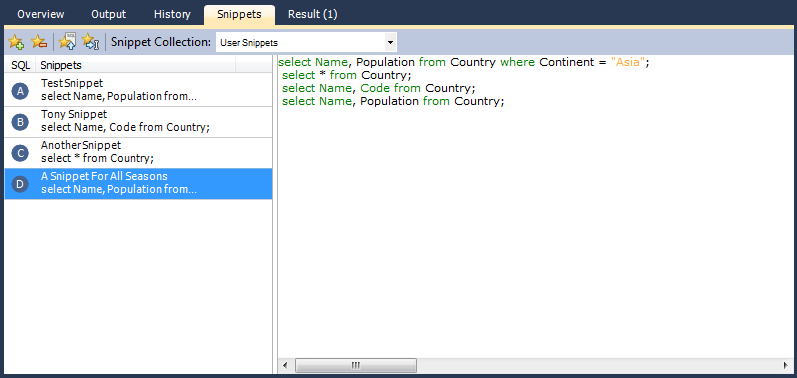Image resolution: width=797 pixels, height=378 pixels.
Task: Click the delete snippet star icon
Action: [39, 42]
